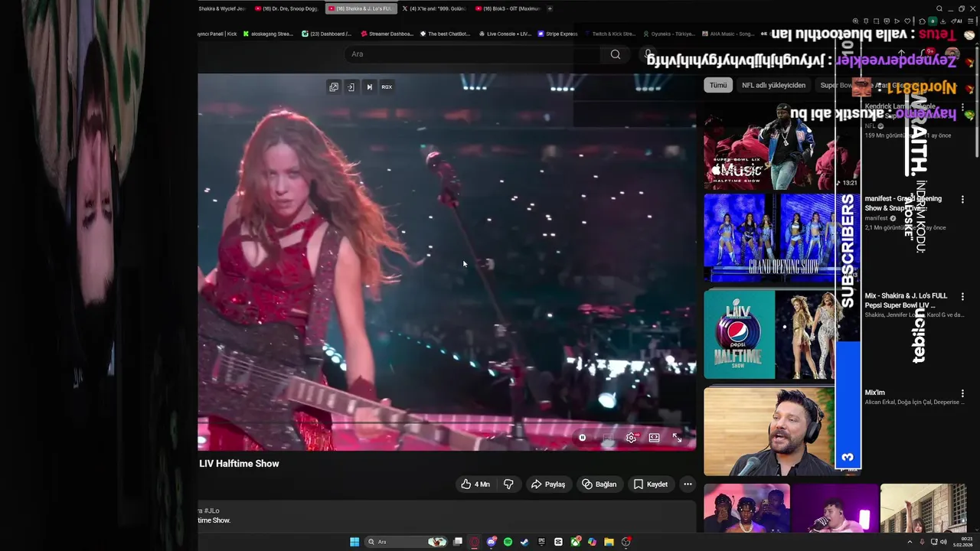Open the Kendrick Lamar halftime show thumbnail
This screenshot has width=980, height=551.
781,146
